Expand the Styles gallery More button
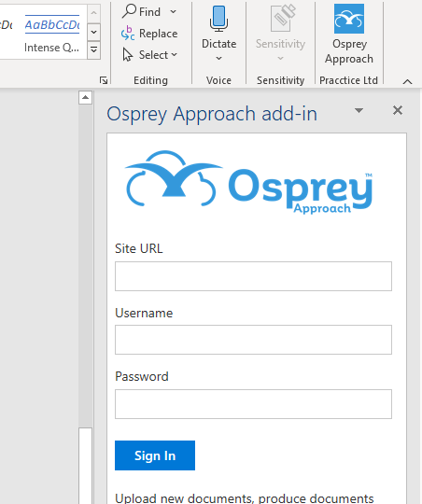The image size is (422, 504). (94, 49)
